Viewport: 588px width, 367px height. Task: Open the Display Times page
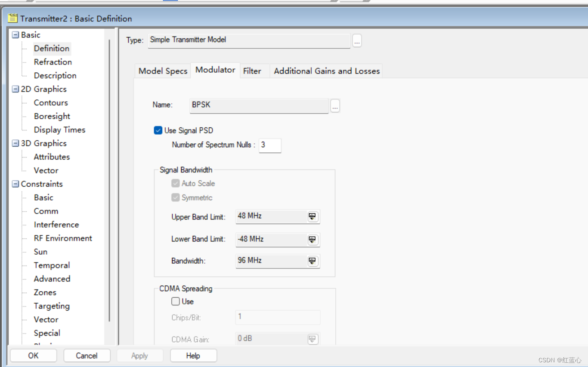[59, 130]
